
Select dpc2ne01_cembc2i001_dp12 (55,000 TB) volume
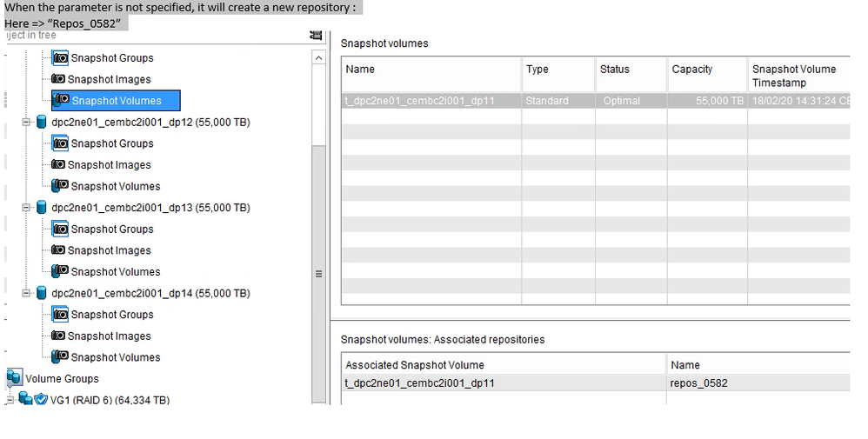coord(150,123)
